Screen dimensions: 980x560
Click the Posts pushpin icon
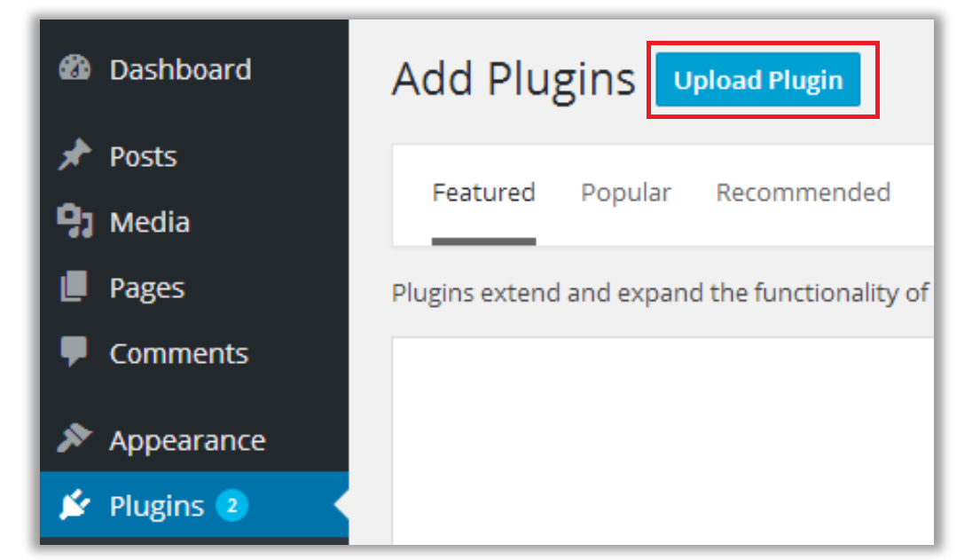click(74, 156)
